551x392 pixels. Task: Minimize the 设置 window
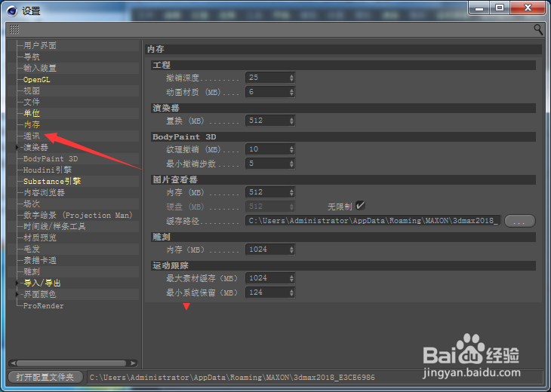pyautogui.click(x=479, y=8)
